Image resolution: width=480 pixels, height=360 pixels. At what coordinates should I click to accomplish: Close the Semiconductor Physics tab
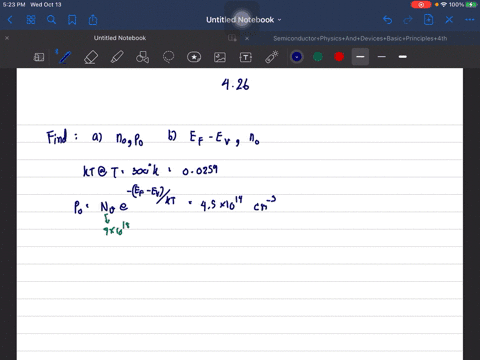pyautogui.click(x=247, y=38)
